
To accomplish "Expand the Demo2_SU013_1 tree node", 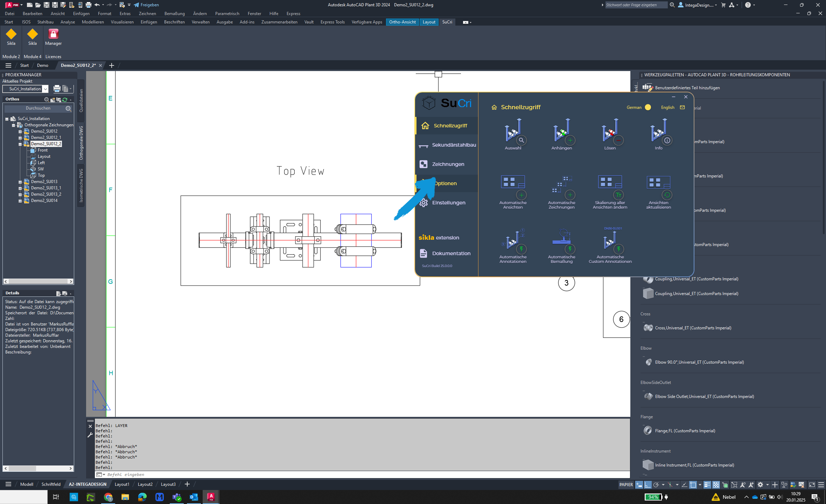I will tap(20, 188).
